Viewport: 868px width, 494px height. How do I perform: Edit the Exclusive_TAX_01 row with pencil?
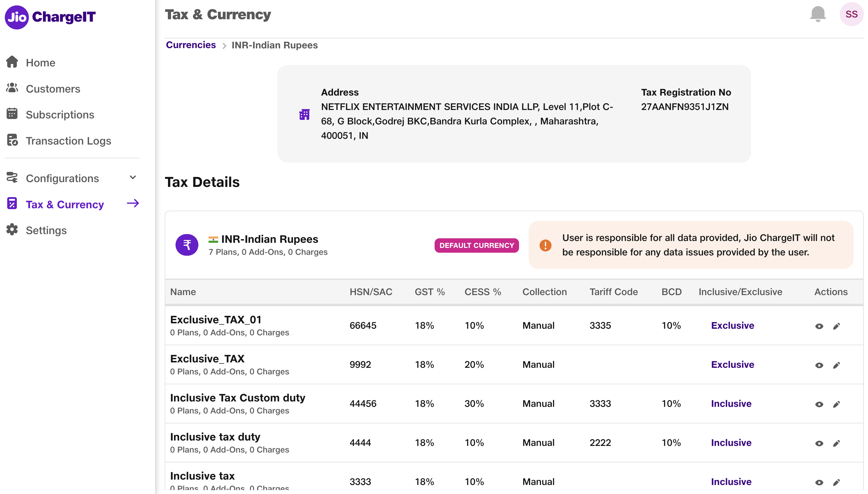click(x=836, y=326)
